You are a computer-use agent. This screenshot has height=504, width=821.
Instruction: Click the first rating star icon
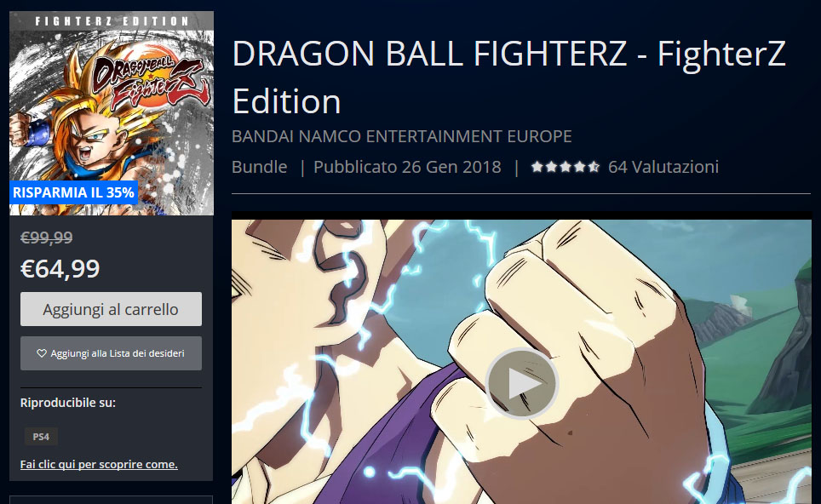coord(537,167)
